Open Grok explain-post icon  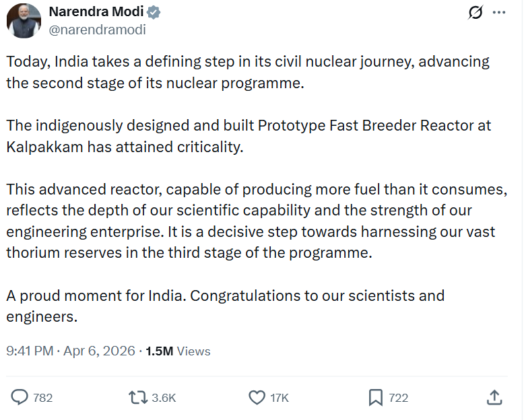tap(476, 13)
